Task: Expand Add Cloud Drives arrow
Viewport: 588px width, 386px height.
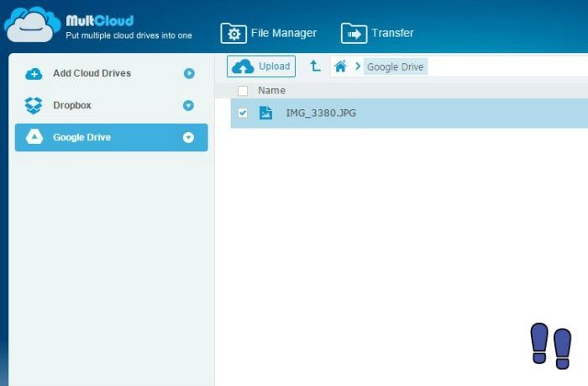Action: coord(189,74)
